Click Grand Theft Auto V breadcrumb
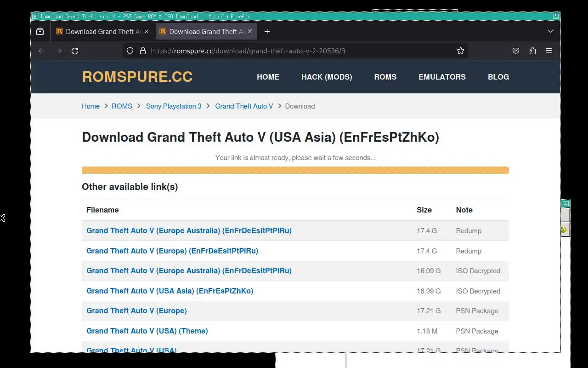The width and height of the screenshot is (588, 368). [244, 106]
